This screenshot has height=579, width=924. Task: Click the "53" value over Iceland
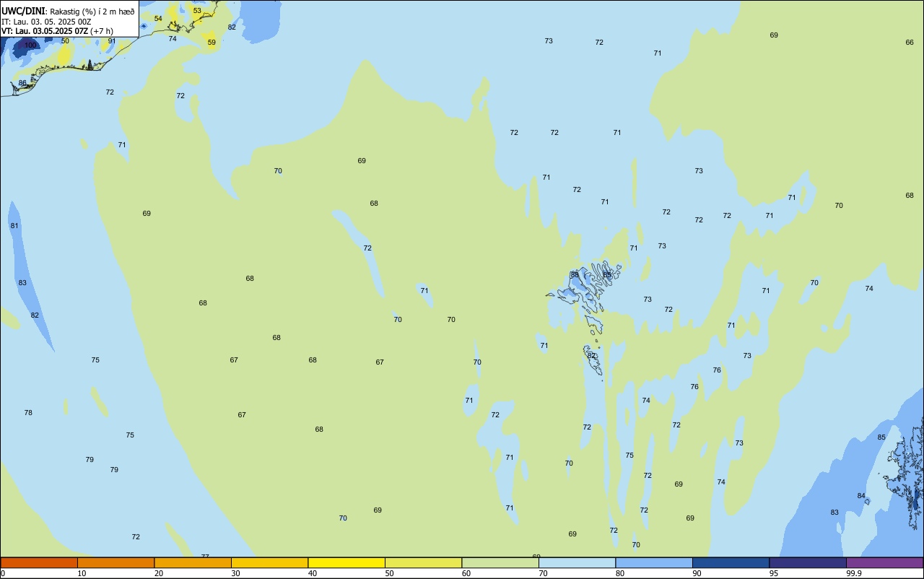click(197, 11)
